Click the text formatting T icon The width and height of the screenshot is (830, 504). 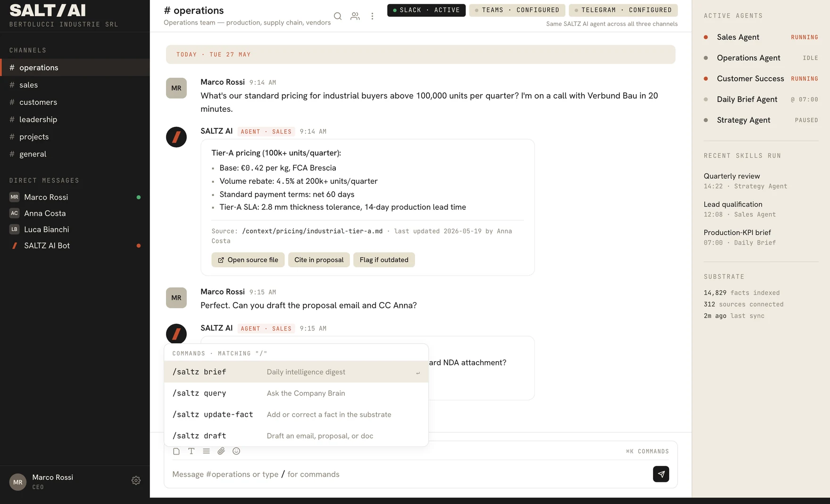point(191,451)
